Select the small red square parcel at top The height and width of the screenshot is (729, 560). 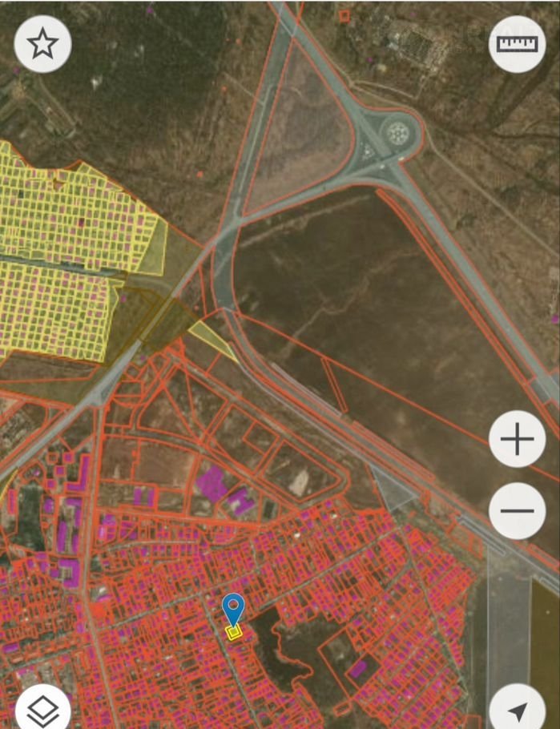click(344, 15)
